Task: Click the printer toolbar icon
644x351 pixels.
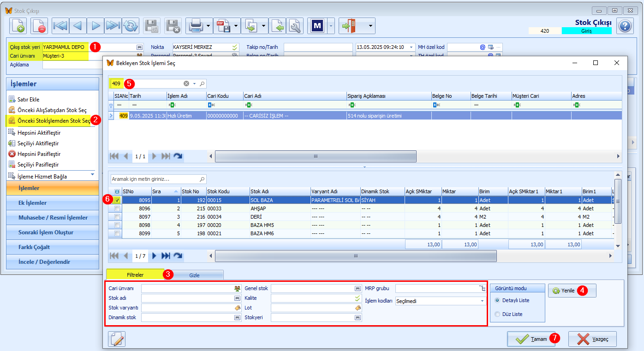Action: pyautogui.click(x=196, y=26)
